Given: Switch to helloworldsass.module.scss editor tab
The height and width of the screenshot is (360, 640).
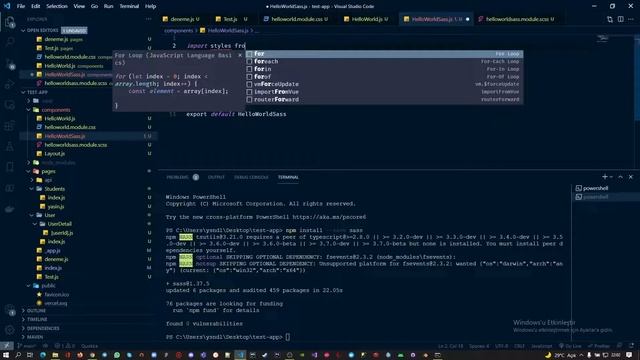Looking at the screenshot, I should tap(516, 19).
